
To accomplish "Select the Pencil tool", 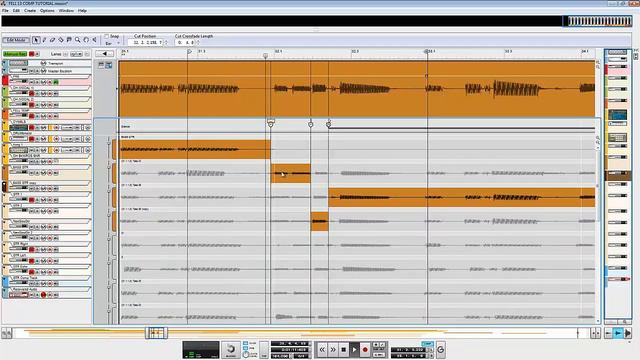I will [44, 40].
